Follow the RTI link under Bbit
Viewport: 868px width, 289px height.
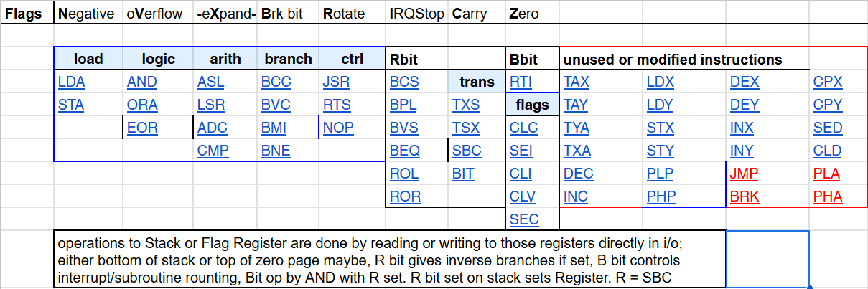pos(521,82)
